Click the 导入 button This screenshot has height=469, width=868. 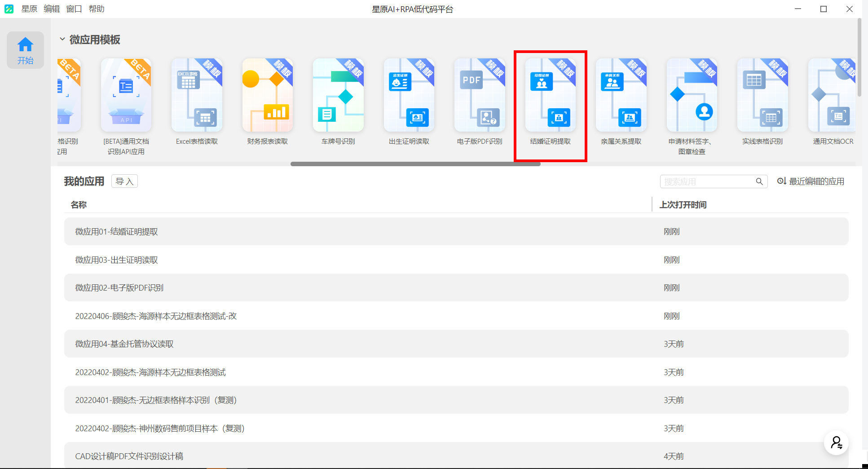124,181
